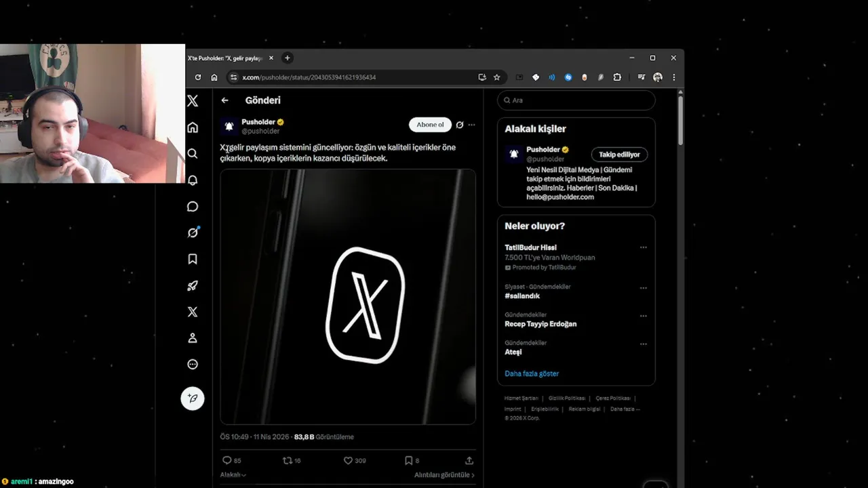Open Pusholder in Alakalı kişiler panel
This screenshot has width=868, height=488.
point(544,149)
